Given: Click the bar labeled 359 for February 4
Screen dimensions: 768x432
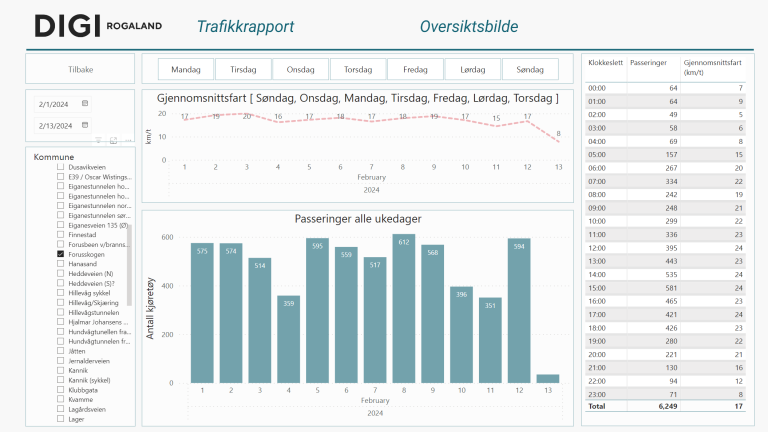Looking at the screenshot, I should (288, 339).
